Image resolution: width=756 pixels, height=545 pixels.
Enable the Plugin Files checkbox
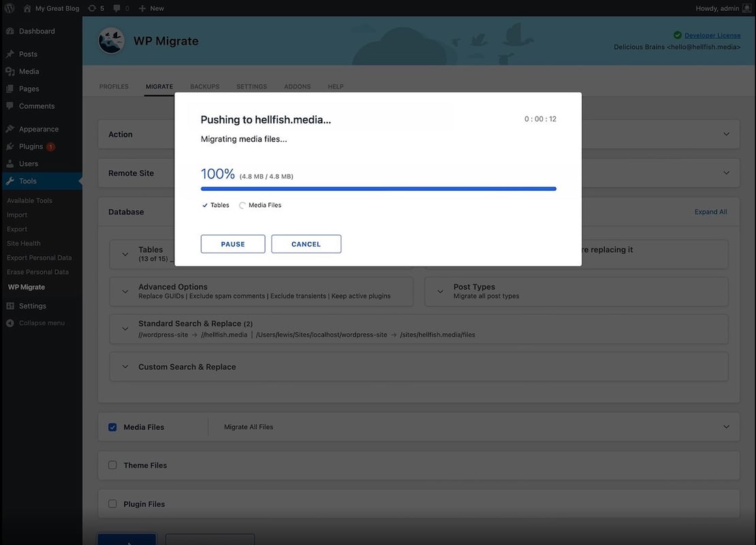tap(112, 503)
